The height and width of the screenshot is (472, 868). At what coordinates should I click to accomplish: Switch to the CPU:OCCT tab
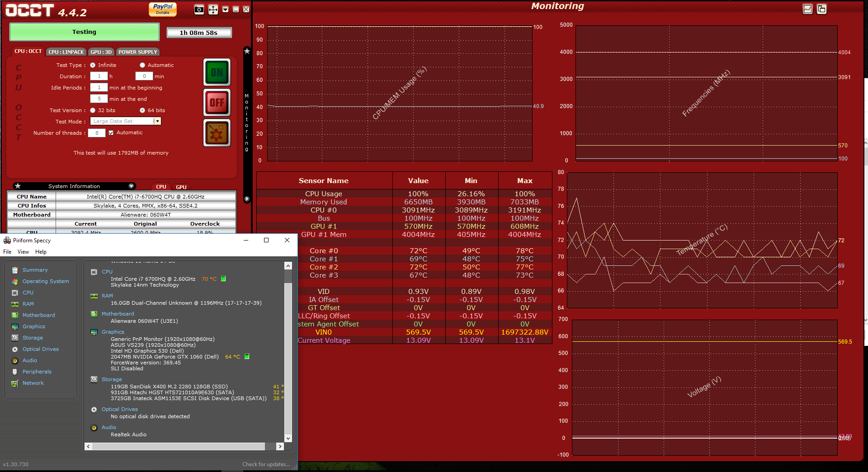tap(28, 52)
